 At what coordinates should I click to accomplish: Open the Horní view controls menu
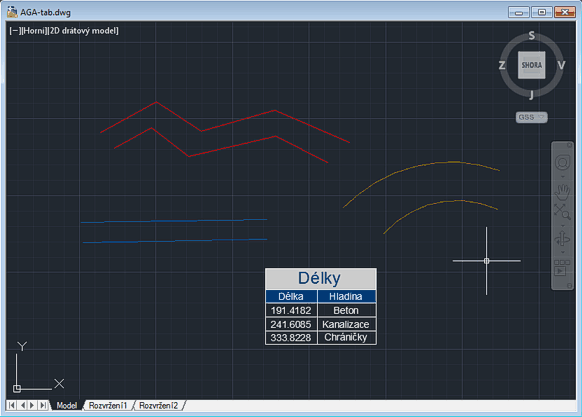point(33,31)
